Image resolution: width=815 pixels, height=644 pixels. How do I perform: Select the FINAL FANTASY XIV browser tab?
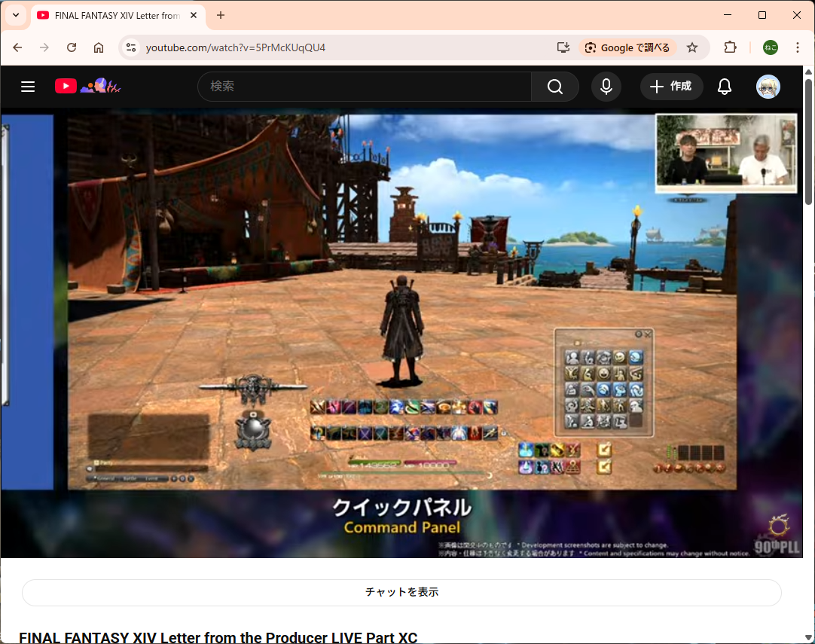pos(113,15)
